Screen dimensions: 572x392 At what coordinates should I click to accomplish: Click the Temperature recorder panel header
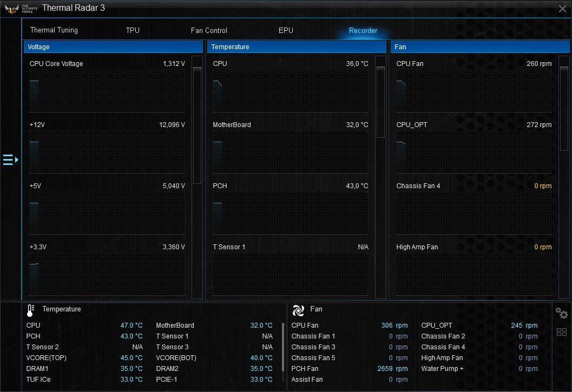297,46
